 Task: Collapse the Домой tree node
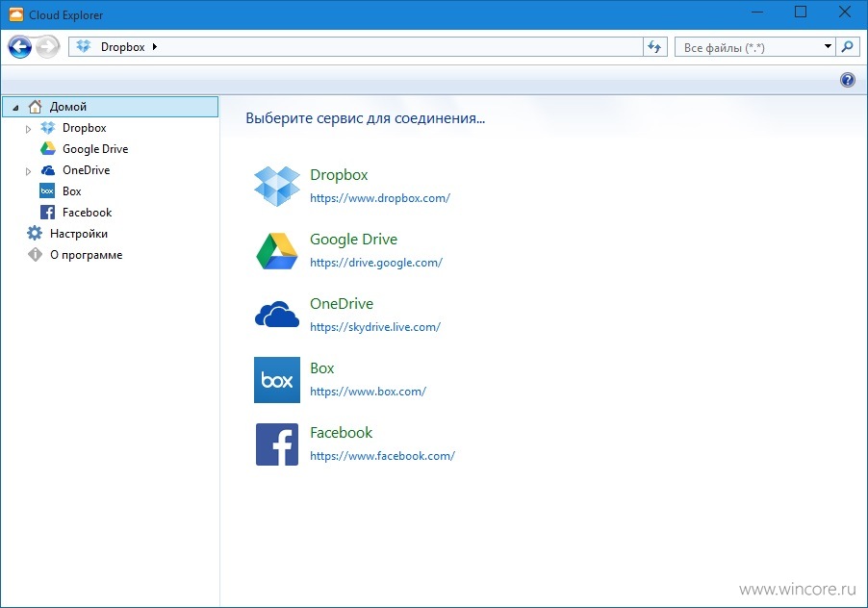tap(16, 108)
